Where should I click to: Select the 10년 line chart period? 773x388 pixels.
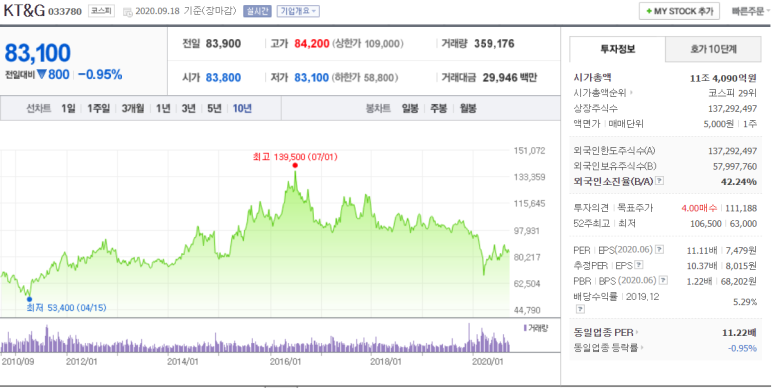click(x=242, y=108)
